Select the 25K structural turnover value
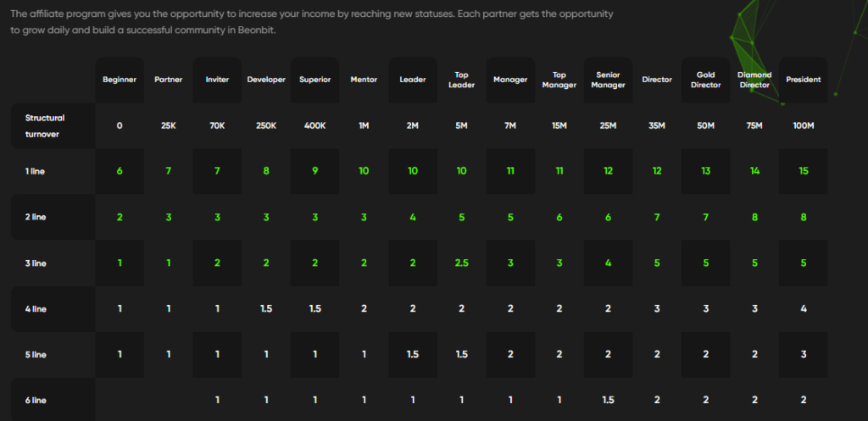The height and width of the screenshot is (421, 868). pyautogui.click(x=169, y=125)
